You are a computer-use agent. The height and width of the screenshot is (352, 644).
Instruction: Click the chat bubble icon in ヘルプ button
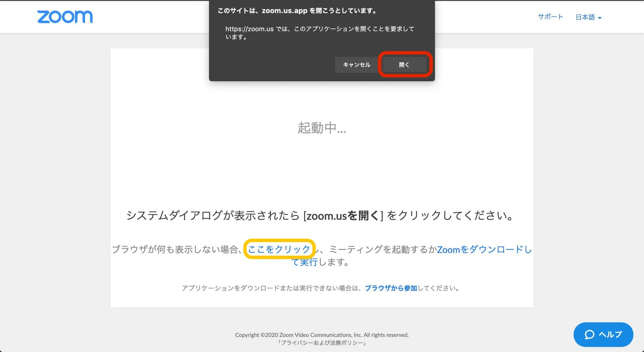589,334
